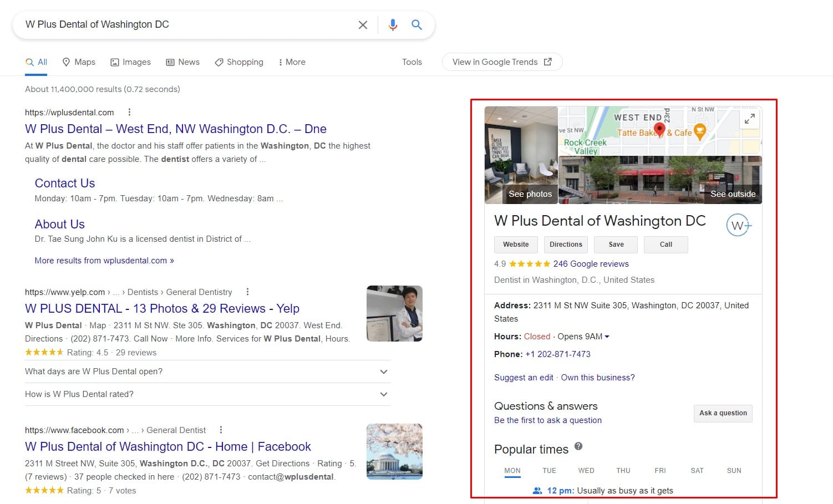Expand 'What days are W Plus Dental open?'

(x=207, y=371)
